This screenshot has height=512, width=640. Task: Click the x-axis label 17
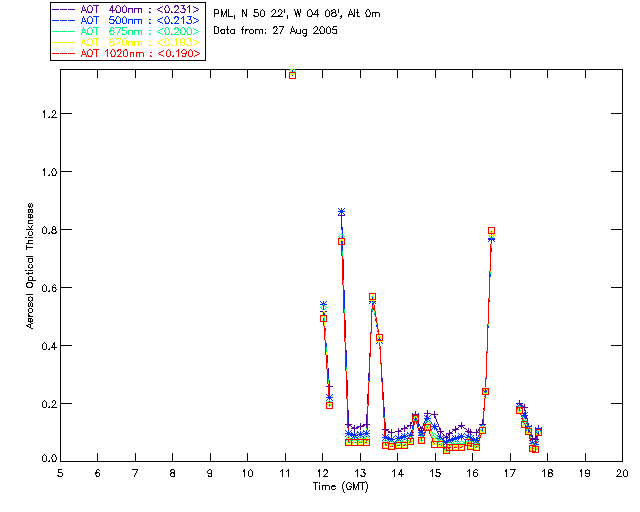[x=510, y=473]
